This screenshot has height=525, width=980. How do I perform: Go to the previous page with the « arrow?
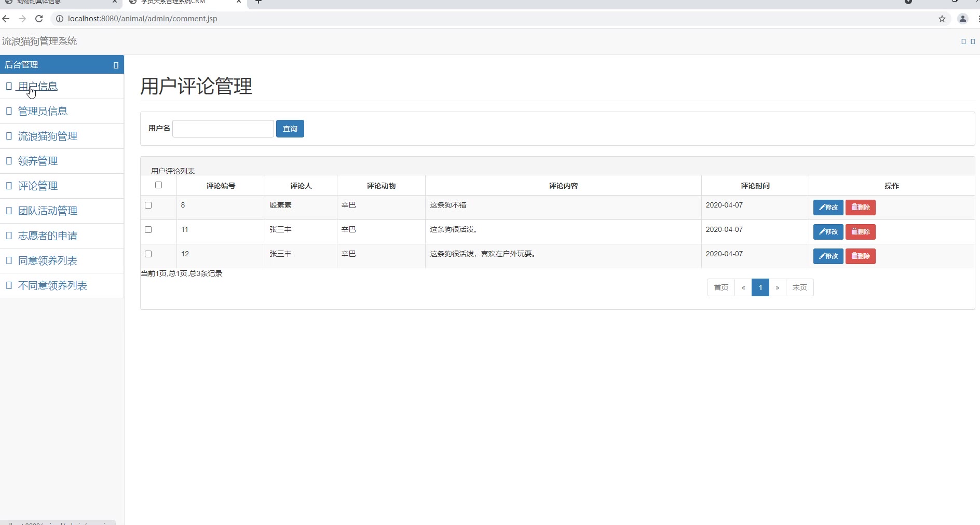click(743, 287)
